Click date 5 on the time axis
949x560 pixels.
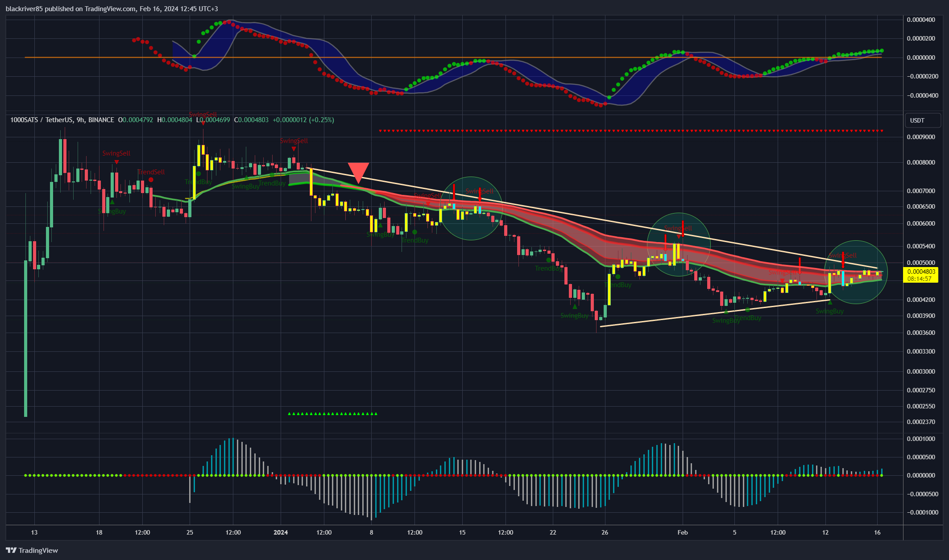(734, 532)
